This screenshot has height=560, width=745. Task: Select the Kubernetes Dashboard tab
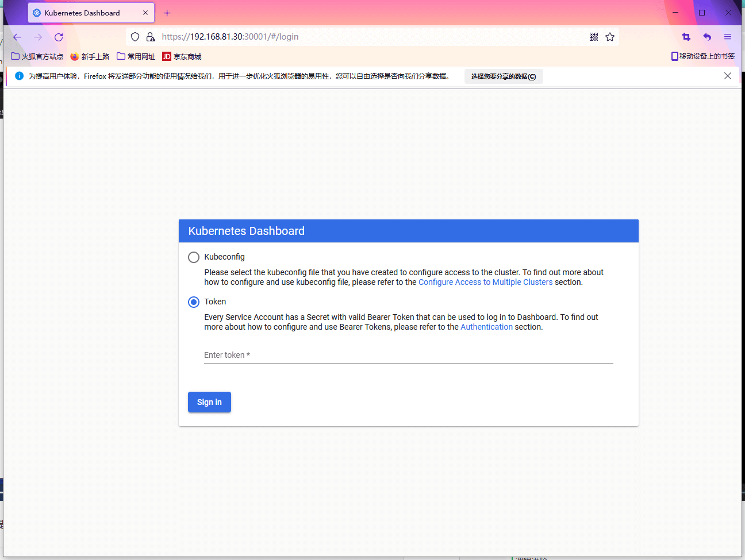pos(91,13)
